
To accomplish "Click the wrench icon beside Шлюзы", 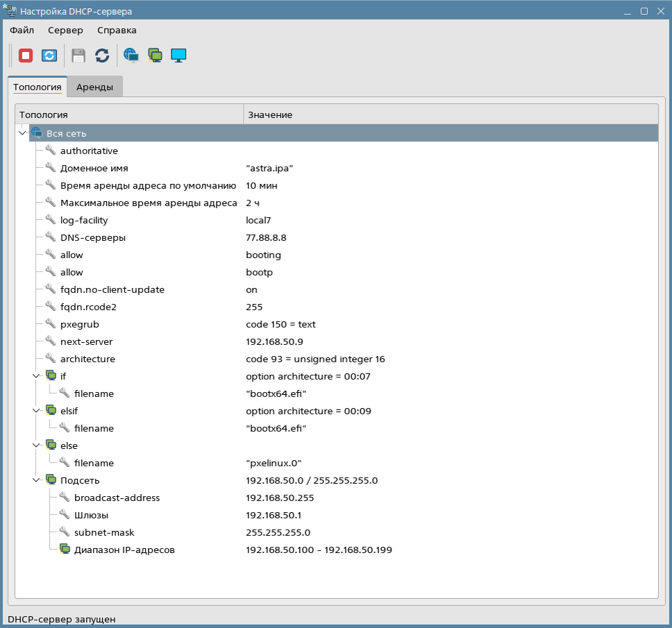I will (x=65, y=514).
